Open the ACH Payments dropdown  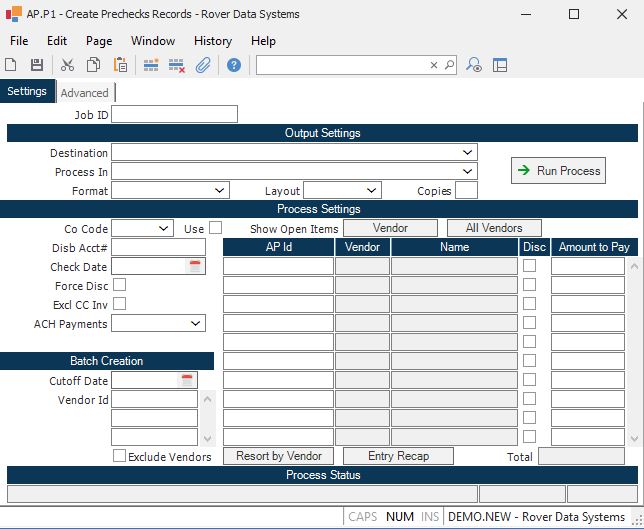point(196,324)
